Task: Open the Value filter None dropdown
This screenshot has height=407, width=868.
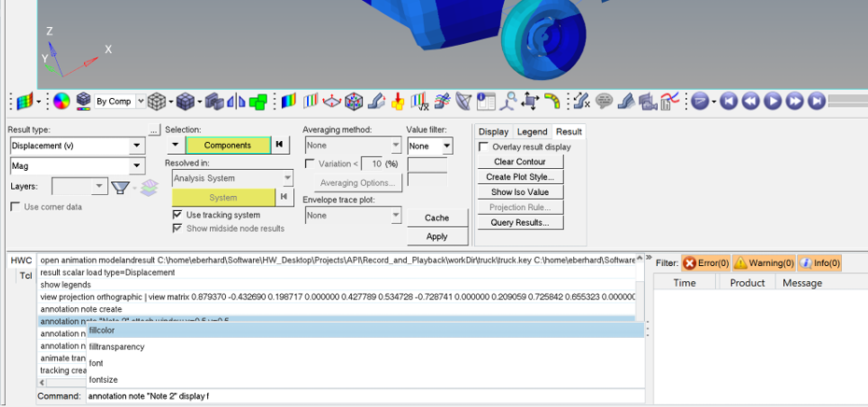Action: pyautogui.click(x=447, y=147)
